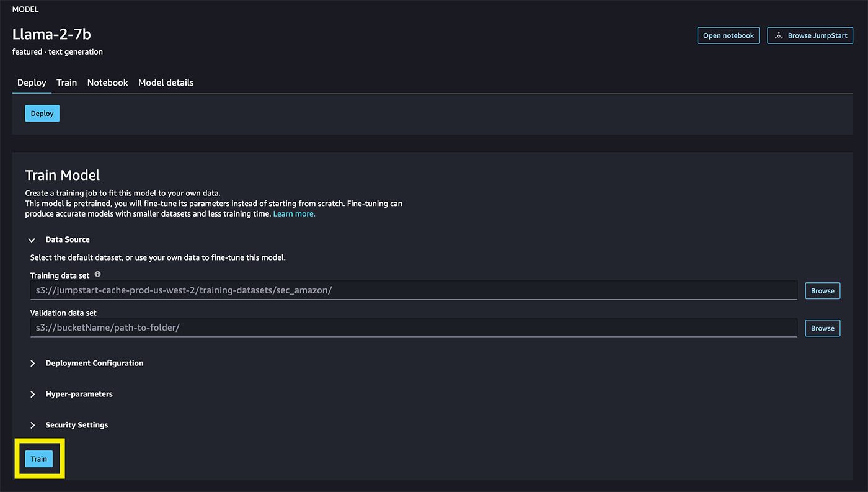The image size is (868, 492).
Task: Open Browse JumpStart
Action: click(810, 35)
